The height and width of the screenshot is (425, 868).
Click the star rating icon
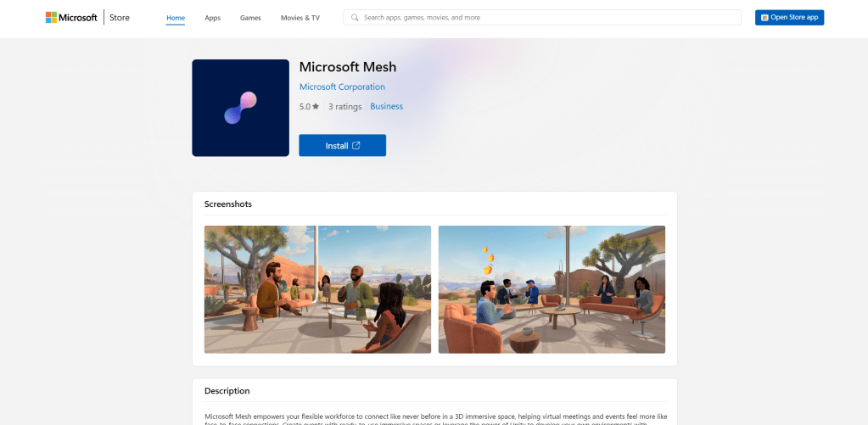(x=316, y=106)
